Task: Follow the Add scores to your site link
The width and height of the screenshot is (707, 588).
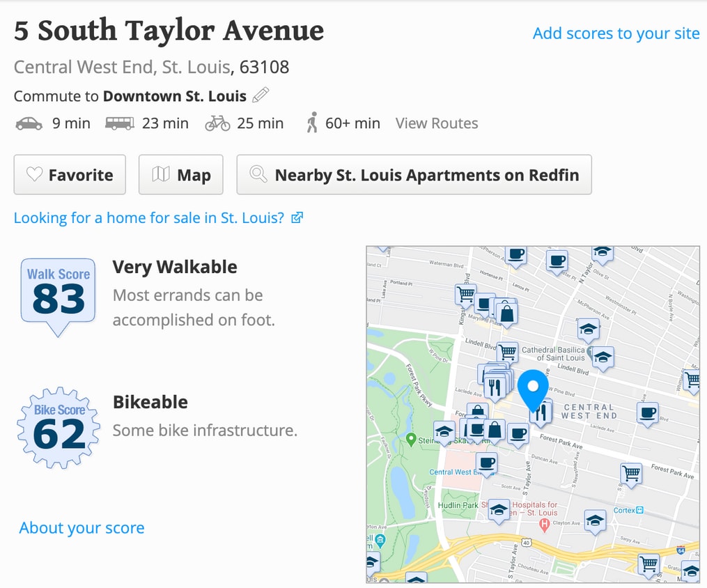Action: tap(616, 33)
